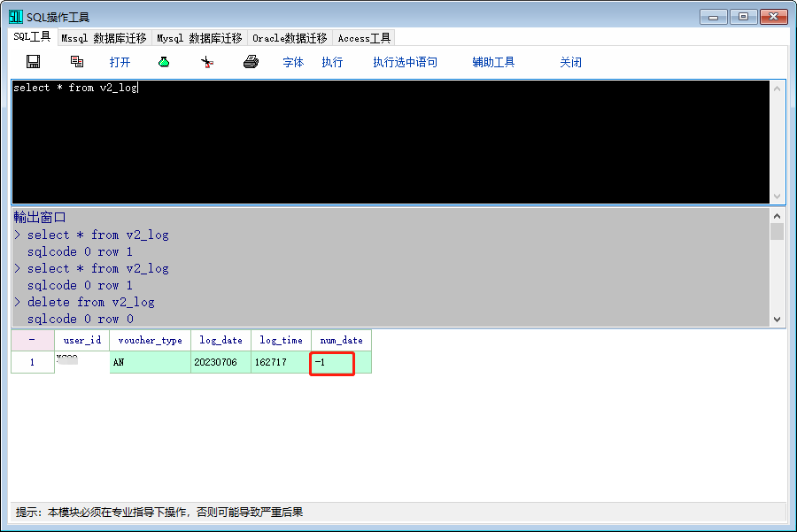The image size is (797, 532).
Task: Run the query with 执行
Action: pos(332,62)
